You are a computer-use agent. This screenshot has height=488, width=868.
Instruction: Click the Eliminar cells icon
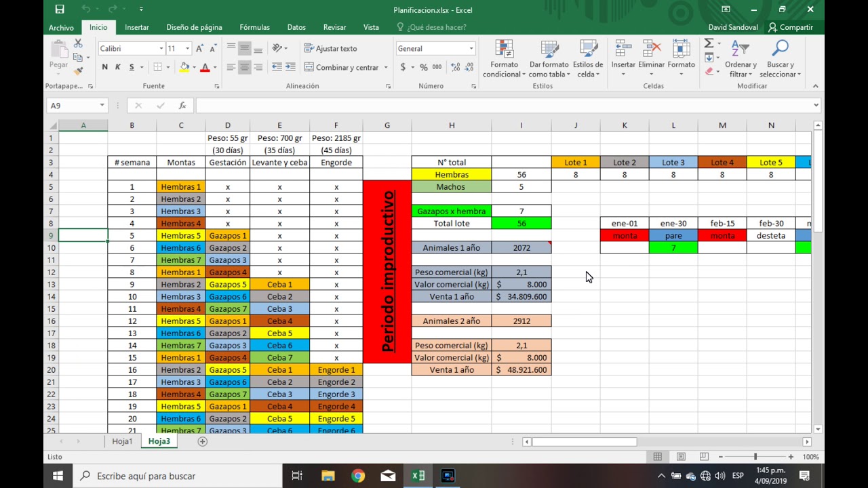(x=652, y=49)
